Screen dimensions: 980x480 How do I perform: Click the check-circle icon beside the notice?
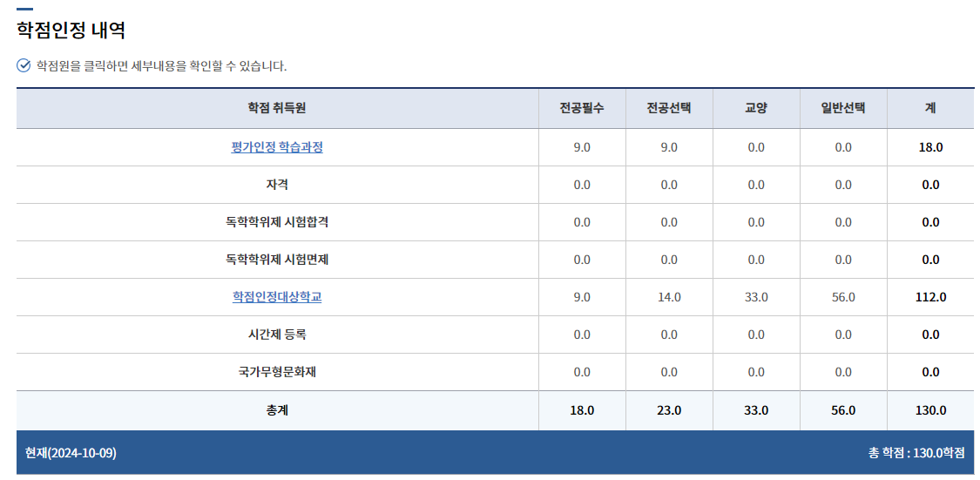pyautogui.click(x=24, y=65)
